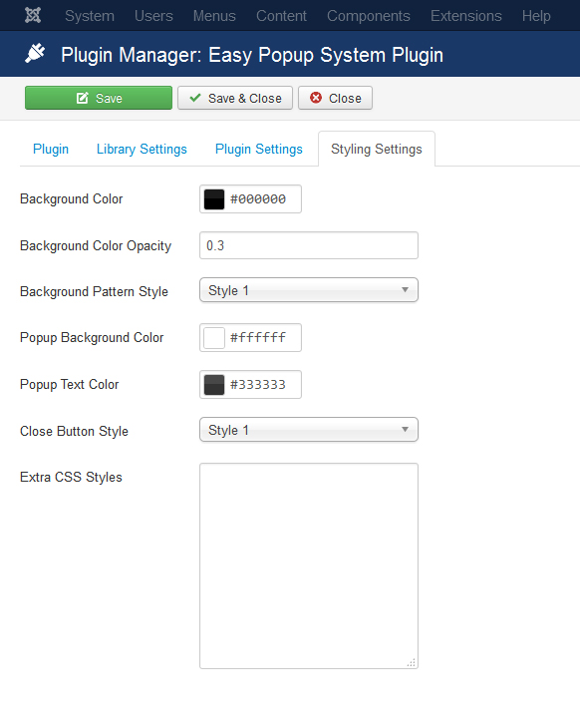Open the Users menu
This screenshot has height=728, width=580.
pyautogui.click(x=153, y=16)
